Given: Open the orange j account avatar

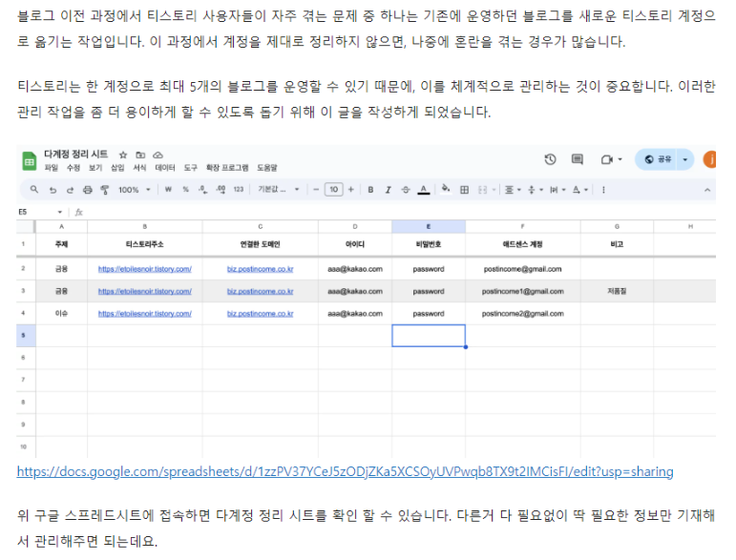Looking at the screenshot, I should [x=709, y=159].
